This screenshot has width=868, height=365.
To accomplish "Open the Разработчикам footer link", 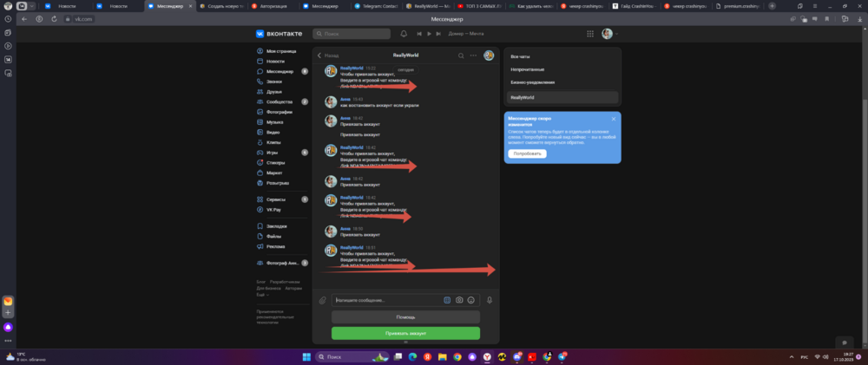I will tap(285, 282).
